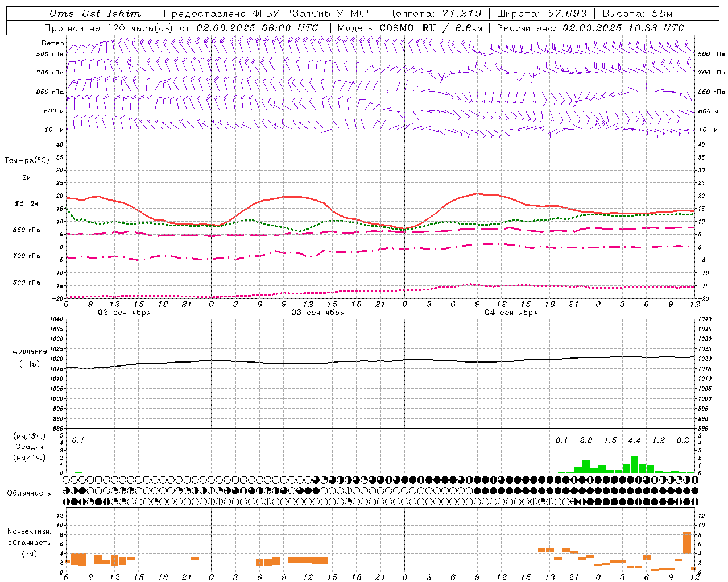Select the (мм/3ч.) unit label

[30, 436]
